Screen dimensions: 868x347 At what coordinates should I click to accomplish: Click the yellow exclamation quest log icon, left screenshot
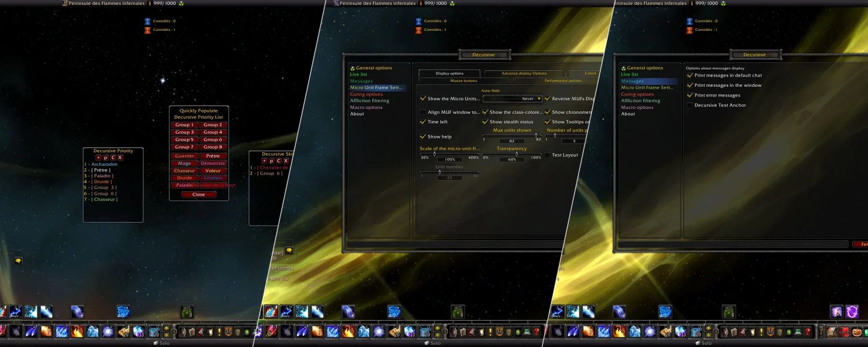tap(219, 332)
